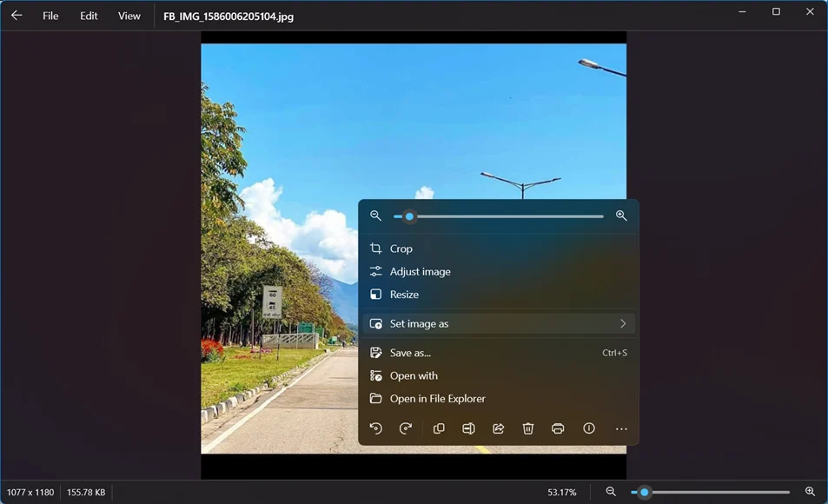
Task: Open the View menu
Action: 129,16
